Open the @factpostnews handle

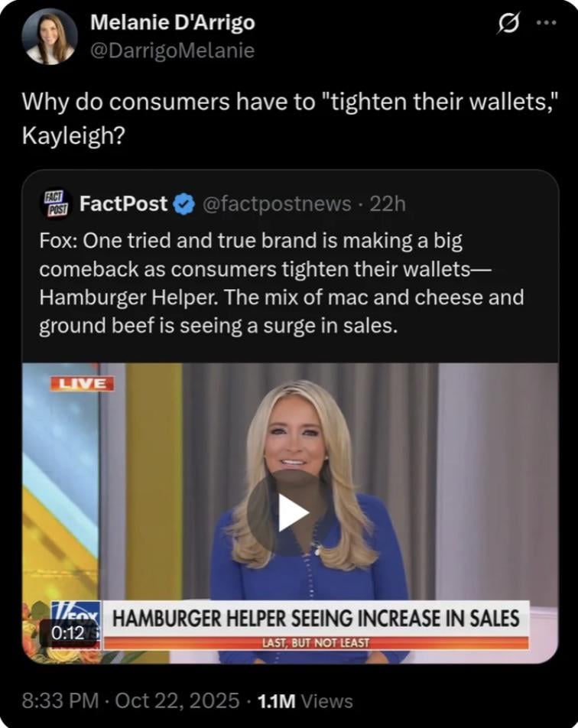click(277, 204)
